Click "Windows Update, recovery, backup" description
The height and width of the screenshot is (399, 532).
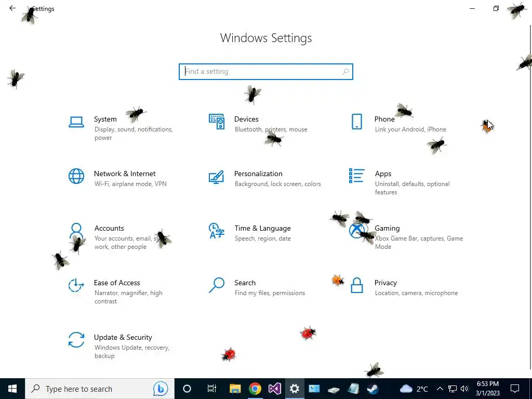pos(131,352)
